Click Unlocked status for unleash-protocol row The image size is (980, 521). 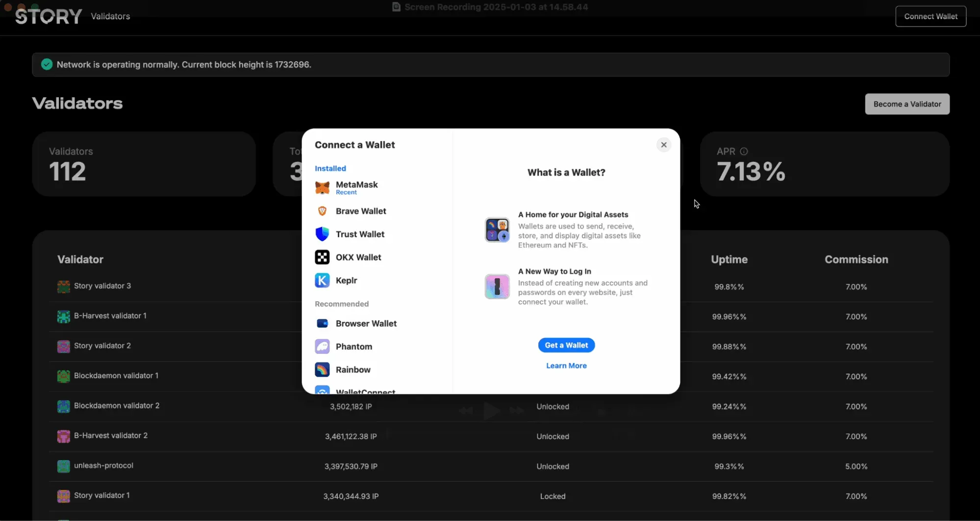click(x=553, y=467)
